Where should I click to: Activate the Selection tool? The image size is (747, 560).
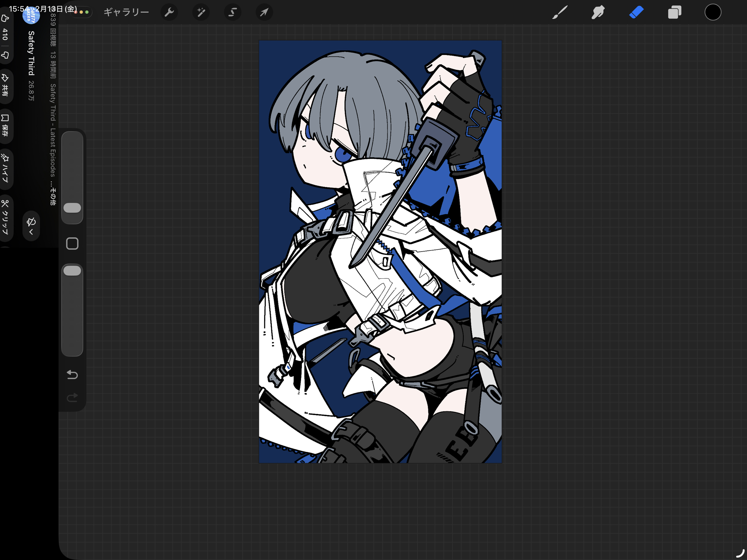pos(232,12)
